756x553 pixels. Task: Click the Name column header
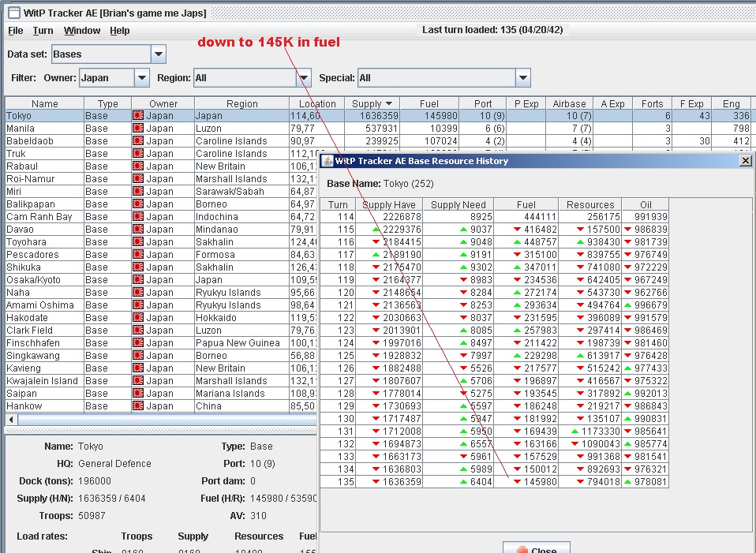coord(44,103)
